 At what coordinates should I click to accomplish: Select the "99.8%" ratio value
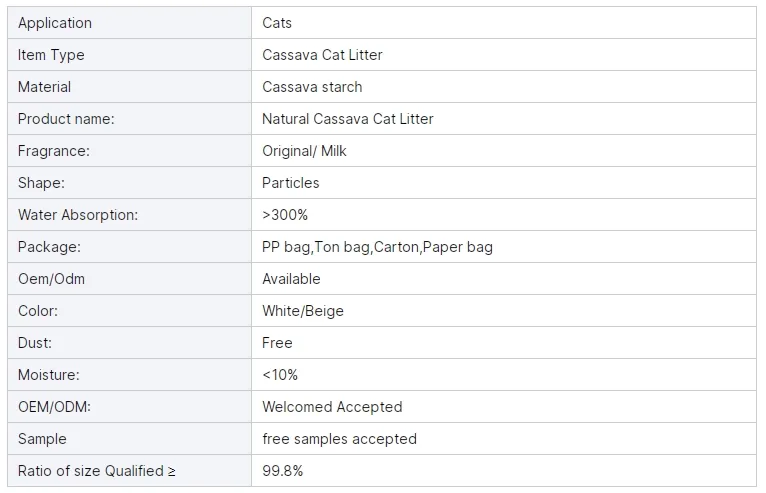coord(282,471)
